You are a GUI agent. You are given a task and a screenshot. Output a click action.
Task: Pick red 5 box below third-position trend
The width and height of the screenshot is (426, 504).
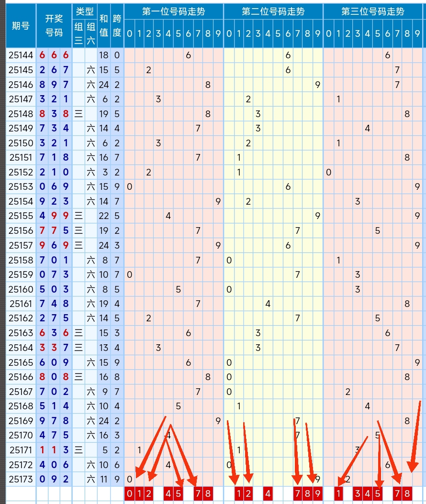tap(377, 493)
